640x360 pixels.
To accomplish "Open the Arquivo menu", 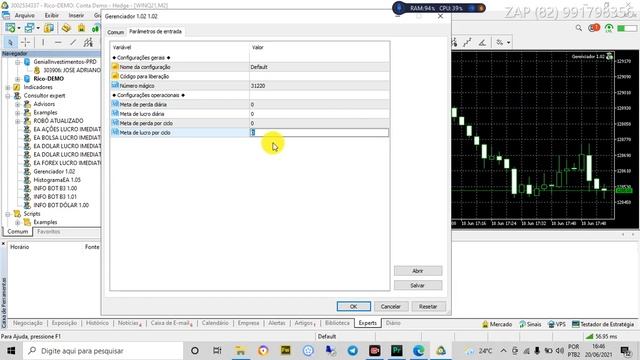I will tap(24, 15).
